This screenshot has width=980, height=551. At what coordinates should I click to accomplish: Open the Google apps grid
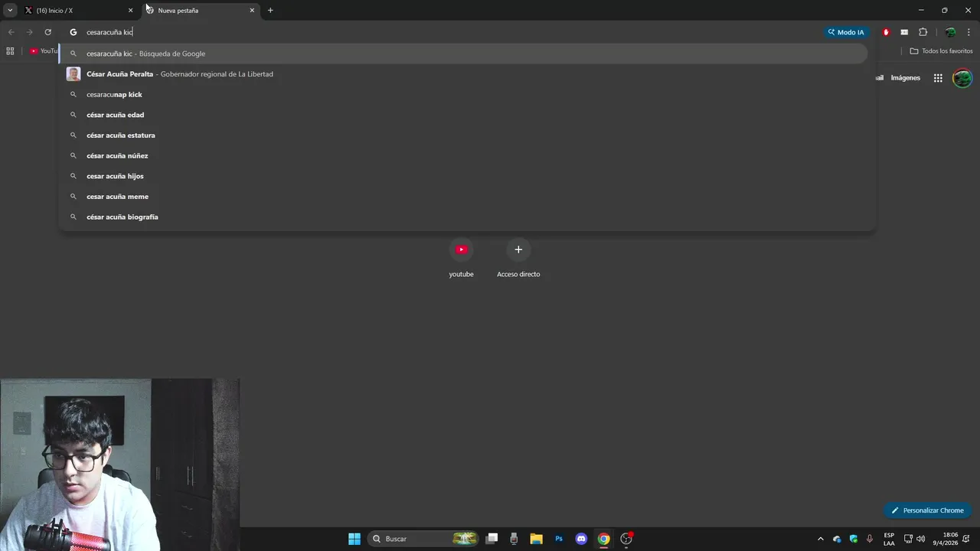pyautogui.click(x=938, y=78)
